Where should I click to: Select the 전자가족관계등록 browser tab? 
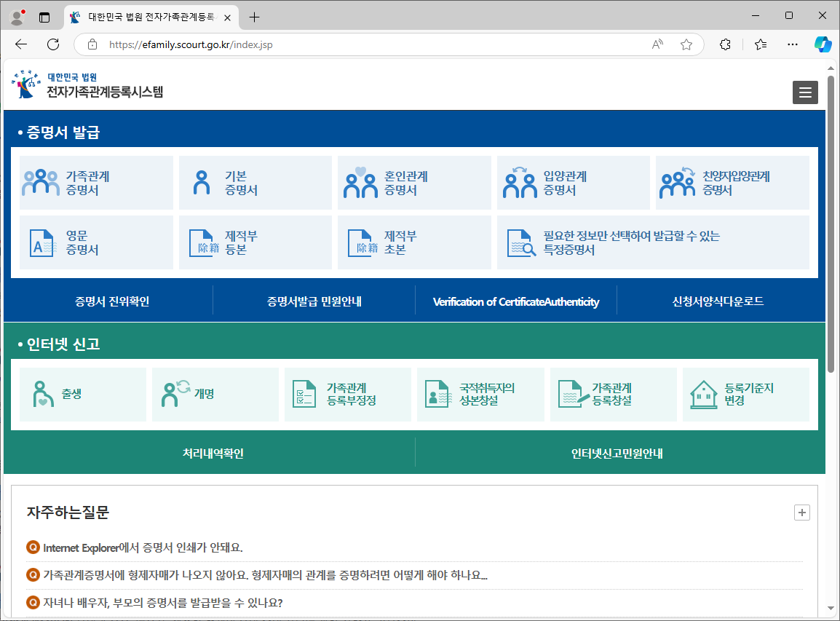click(146, 17)
